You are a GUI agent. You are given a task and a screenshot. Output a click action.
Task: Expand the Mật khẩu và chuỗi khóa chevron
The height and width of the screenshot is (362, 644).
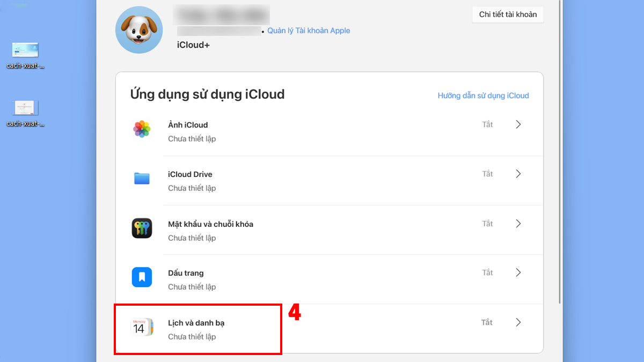click(518, 224)
